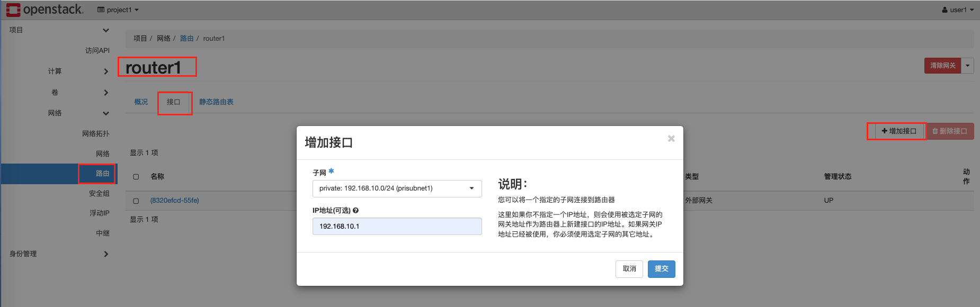Click the help icon beside IP地址(可选)
Screen dimensions: 980x307
coord(355,211)
